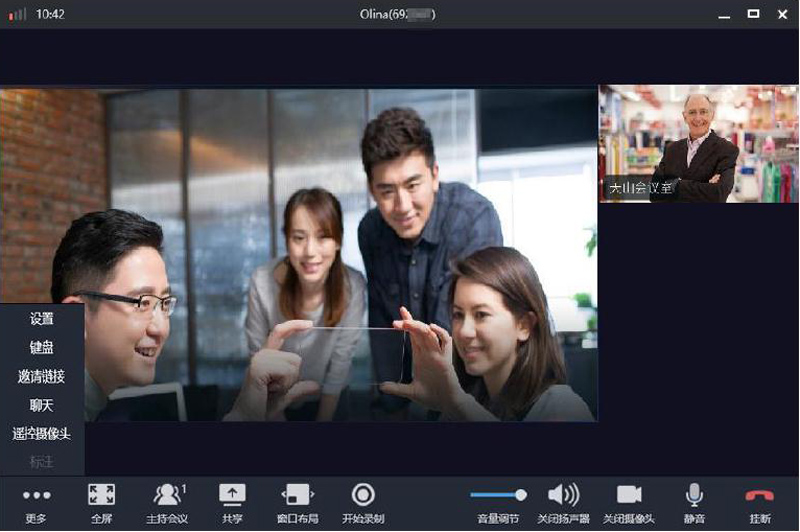The image size is (800, 532).
Task: Open 设置 in the More menu
Action: pyautogui.click(x=41, y=319)
